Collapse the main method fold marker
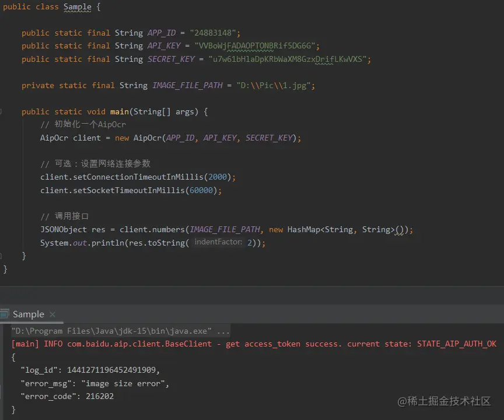This screenshot has height=420, width=504. coord(1,112)
